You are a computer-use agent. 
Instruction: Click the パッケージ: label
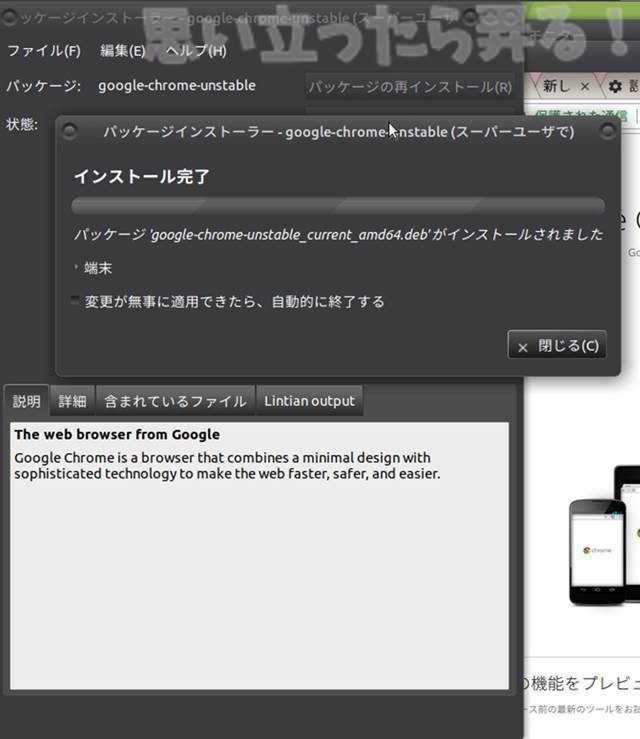tap(43, 86)
